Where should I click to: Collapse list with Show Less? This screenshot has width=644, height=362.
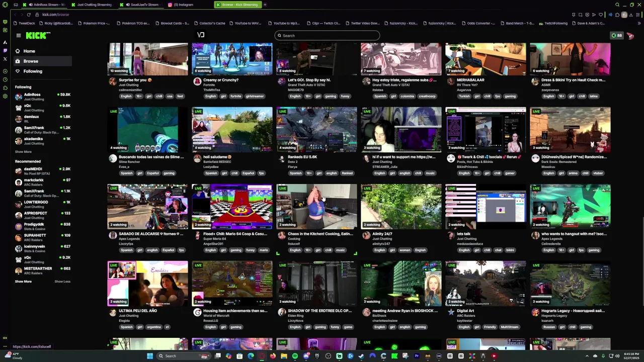pos(62,282)
